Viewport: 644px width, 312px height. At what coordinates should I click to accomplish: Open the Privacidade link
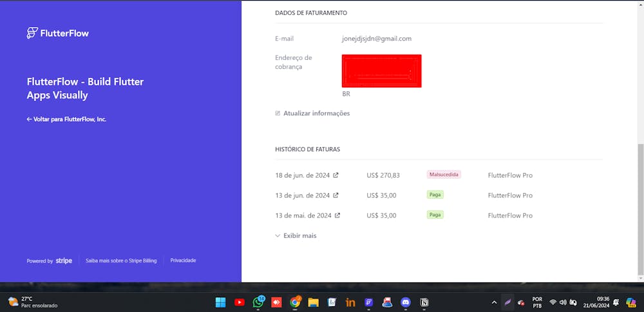pyautogui.click(x=183, y=261)
